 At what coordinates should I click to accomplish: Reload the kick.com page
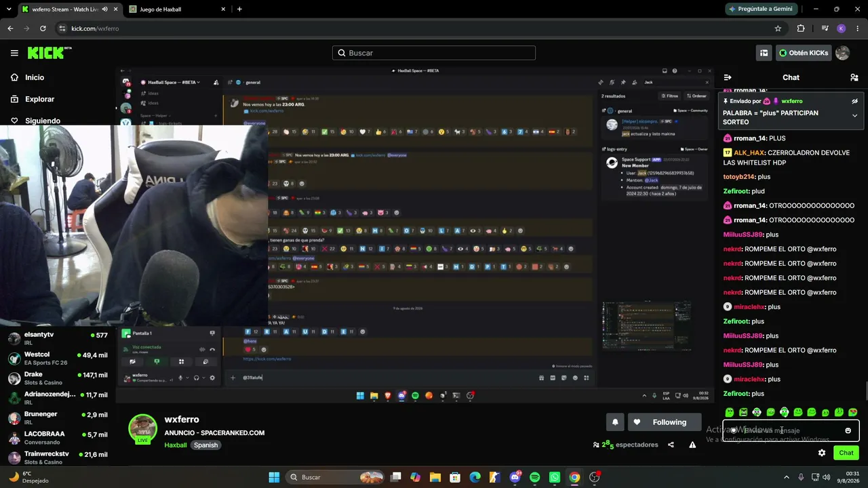pos(43,28)
